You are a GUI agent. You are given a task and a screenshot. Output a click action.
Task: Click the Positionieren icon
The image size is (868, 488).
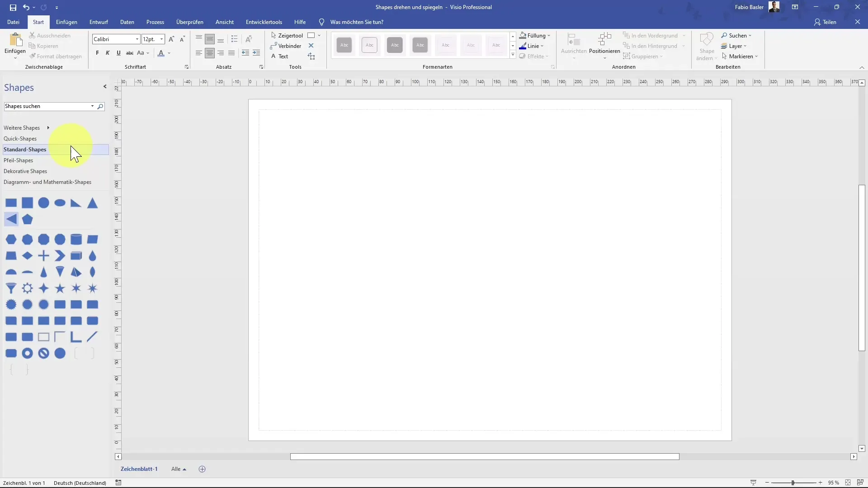[604, 39]
